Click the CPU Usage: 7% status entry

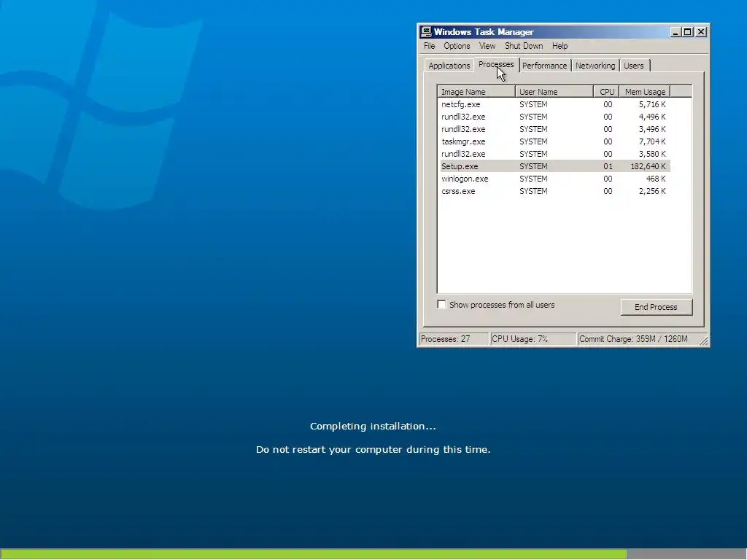click(x=533, y=339)
